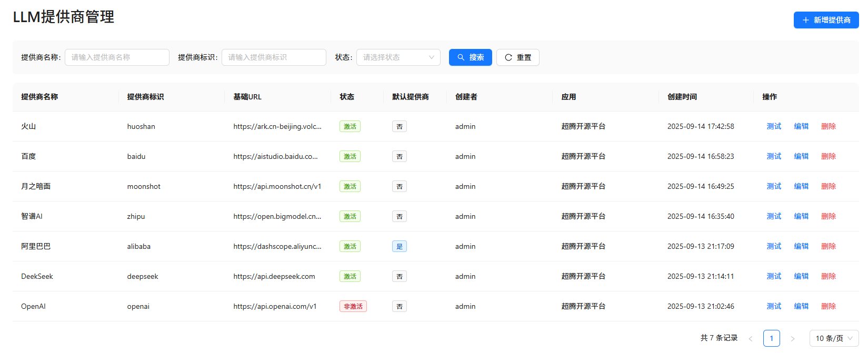
Task: Focus the 提供商名称 input field
Action: tap(117, 57)
